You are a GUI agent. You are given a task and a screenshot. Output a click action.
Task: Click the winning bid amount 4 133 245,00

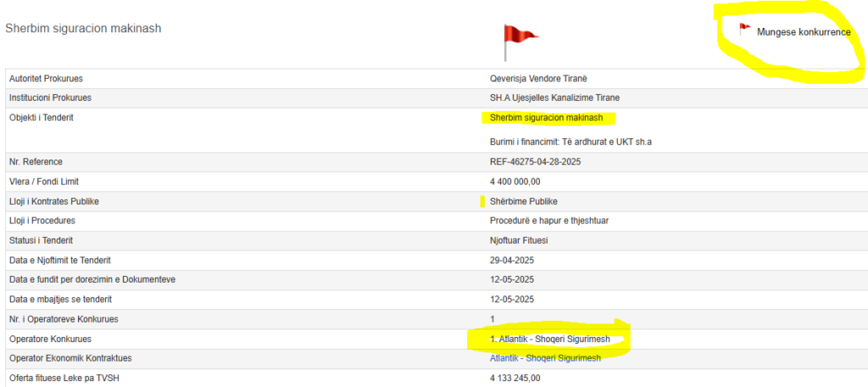pos(515,378)
